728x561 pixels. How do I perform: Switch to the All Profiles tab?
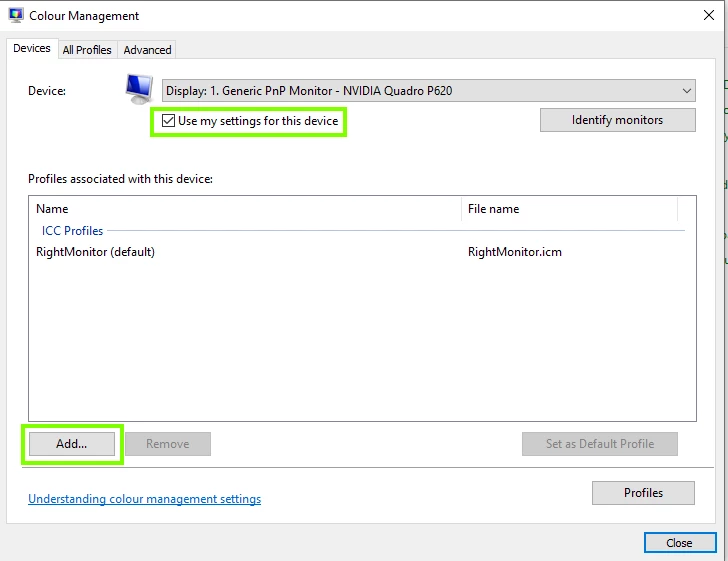[x=87, y=50]
